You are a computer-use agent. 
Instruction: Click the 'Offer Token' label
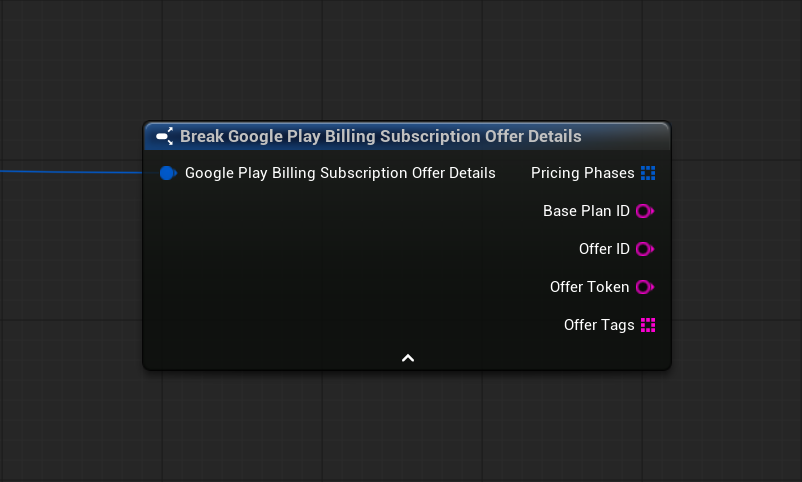(589, 287)
